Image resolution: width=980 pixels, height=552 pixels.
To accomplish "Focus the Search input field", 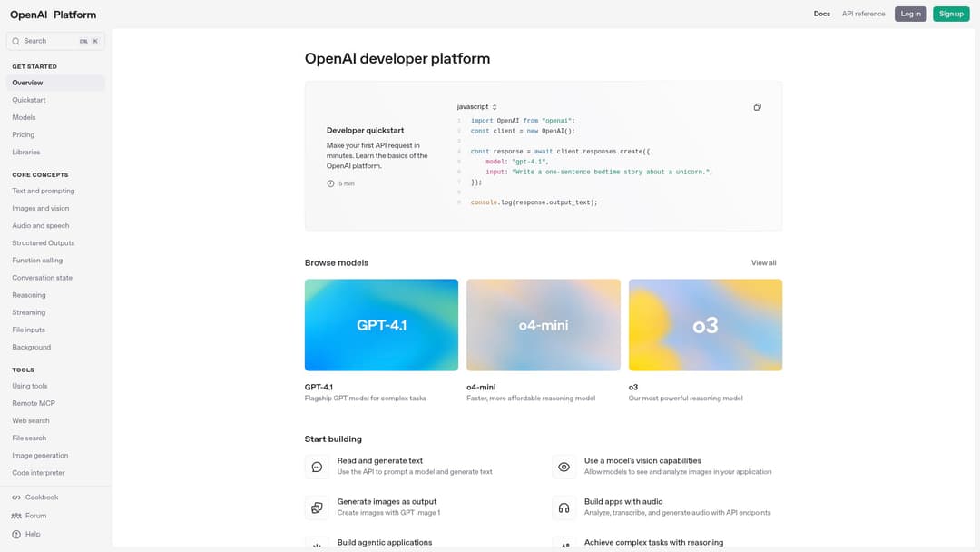I will [55, 41].
